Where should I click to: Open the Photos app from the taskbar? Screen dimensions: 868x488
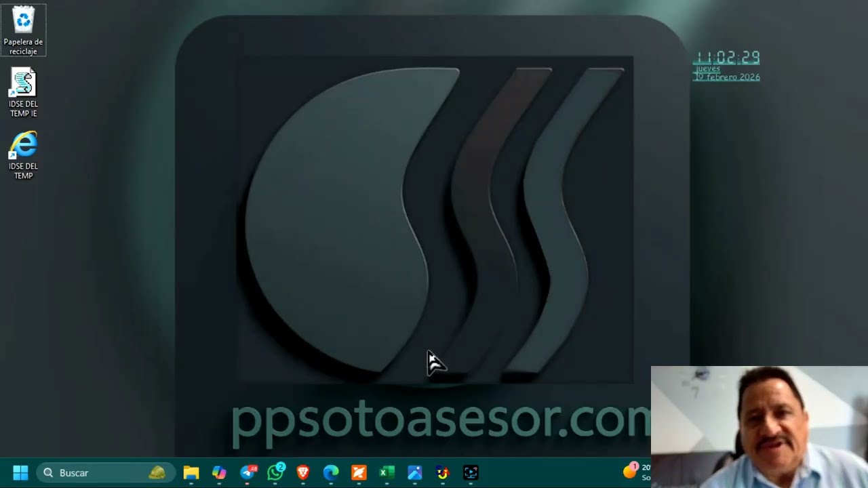(x=415, y=472)
